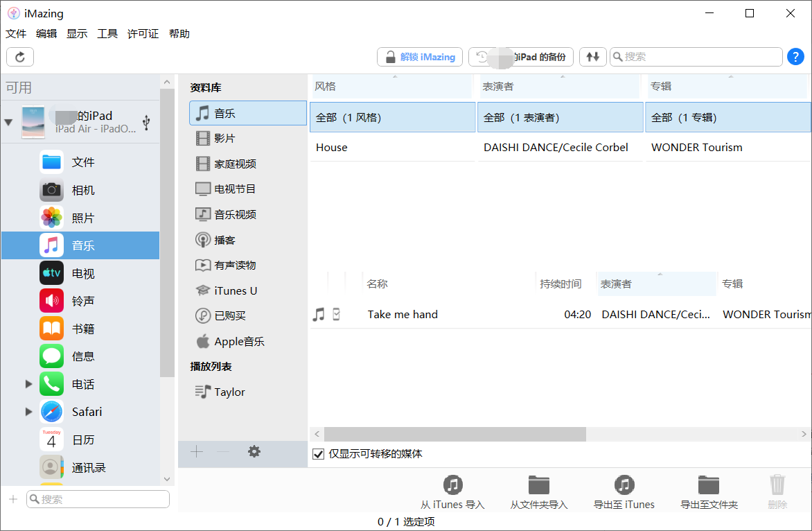Viewport: 812px width, 531px height.
Task: Click 从文件夹导入 button
Action: [x=538, y=492]
